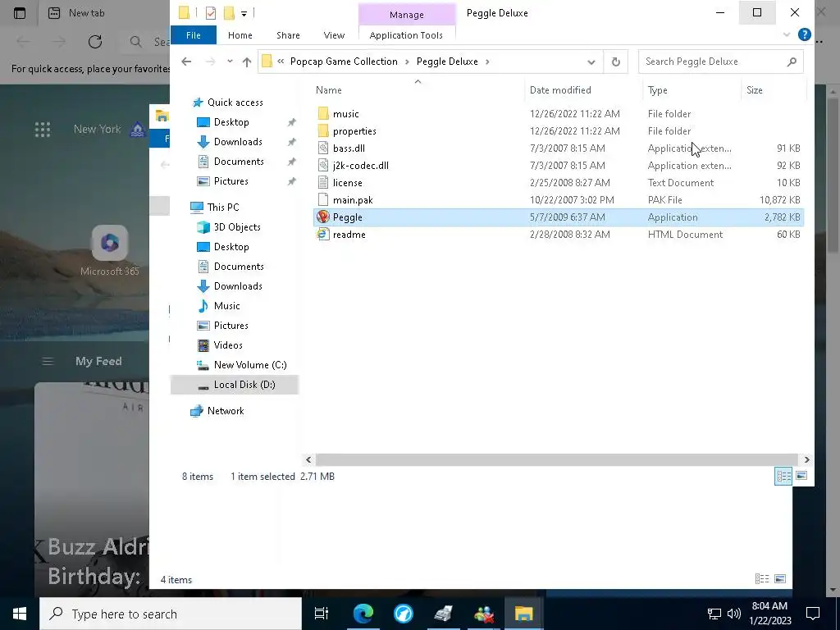Select the properties folder icon

pyautogui.click(x=323, y=130)
